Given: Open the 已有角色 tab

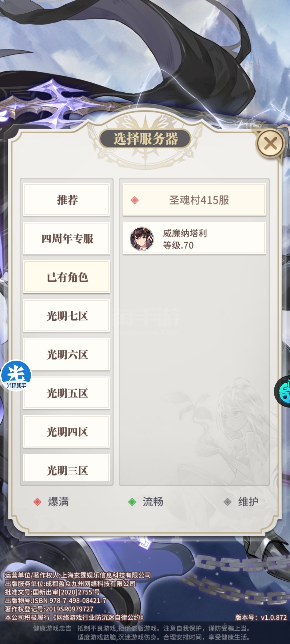Looking at the screenshot, I should [x=67, y=277].
